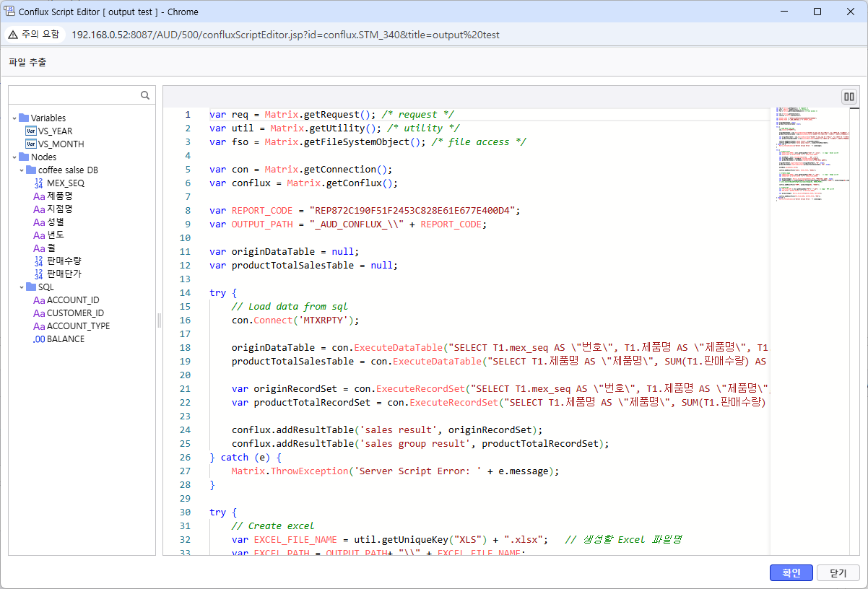Screen dimensions: 868x589
Task: Click the tree search input field
Action: [x=72, y=95]
